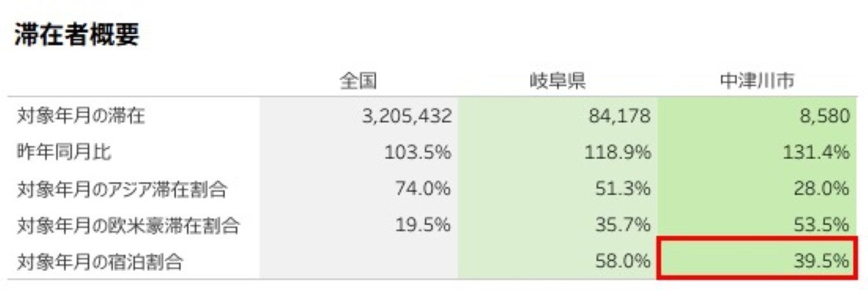Select the 対象年月のアジア滞在割合 row label
Viewport: 868px width, 290px height.
click(x=122, y=189)
